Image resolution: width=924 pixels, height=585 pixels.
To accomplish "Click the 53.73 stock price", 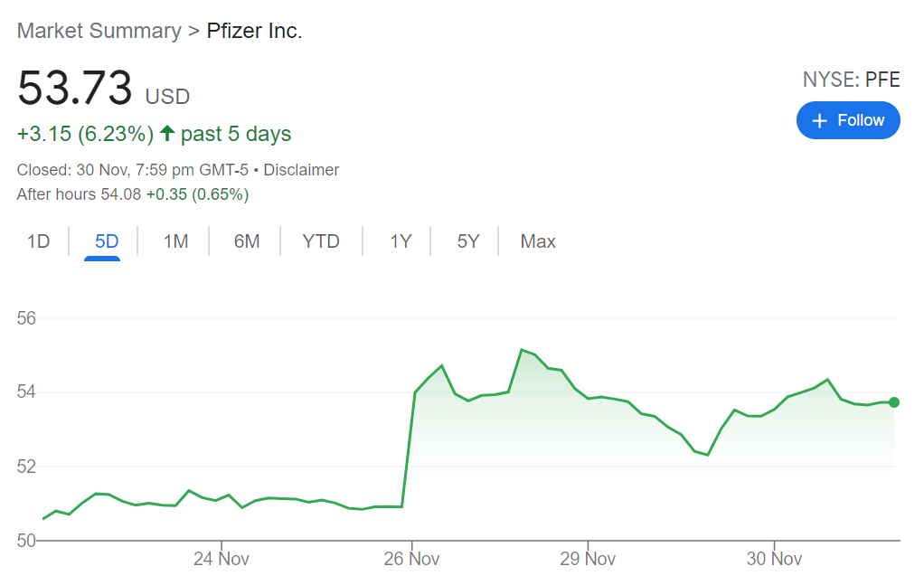I will point(75,89).
